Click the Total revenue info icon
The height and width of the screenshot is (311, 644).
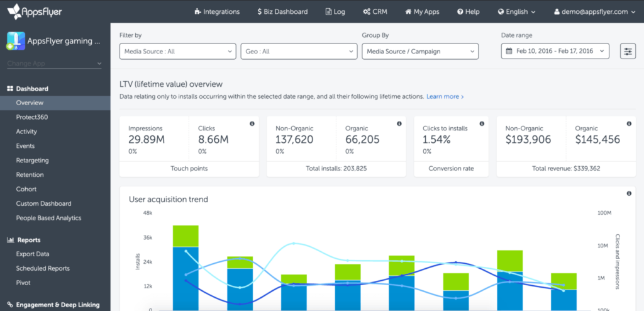[x=629, y=123]
